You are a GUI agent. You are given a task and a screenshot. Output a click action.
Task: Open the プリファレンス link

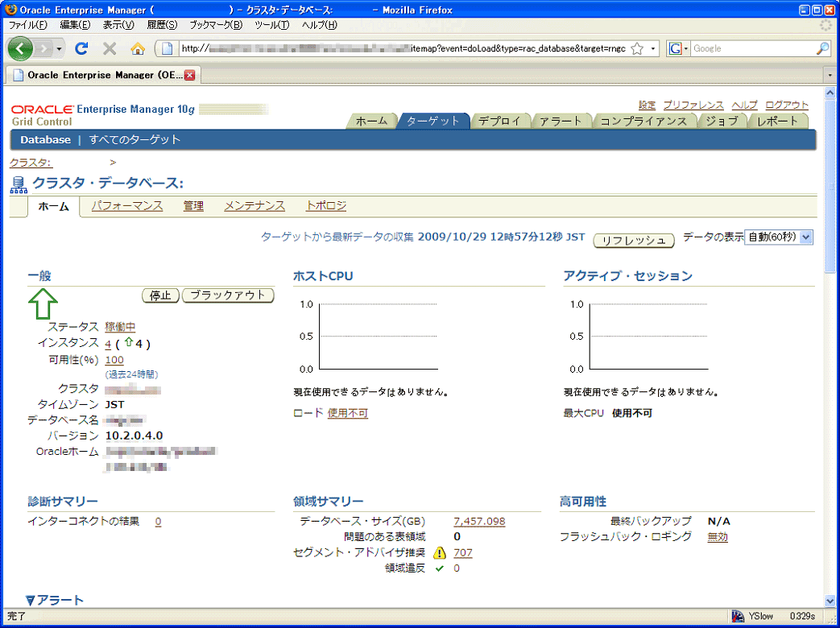pyautogui.click(x=693, y=105)
